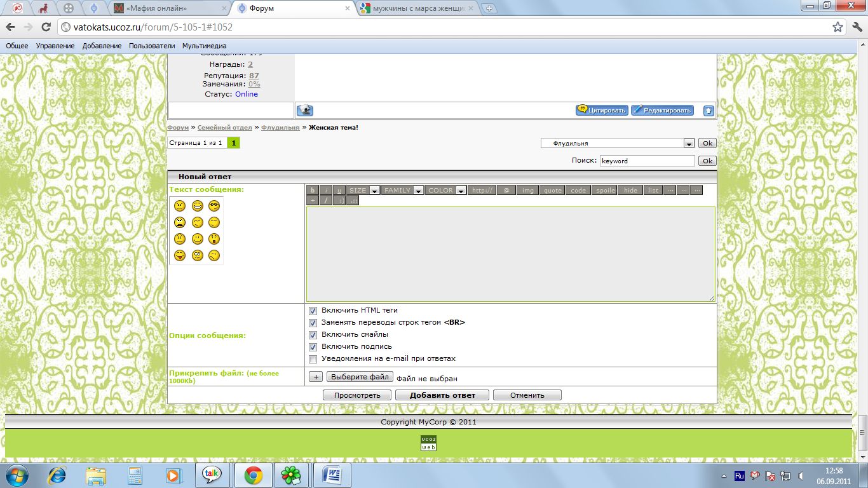Open the Флудильня forum jump dropdown
868x488 pixels.
click(617, 144)
